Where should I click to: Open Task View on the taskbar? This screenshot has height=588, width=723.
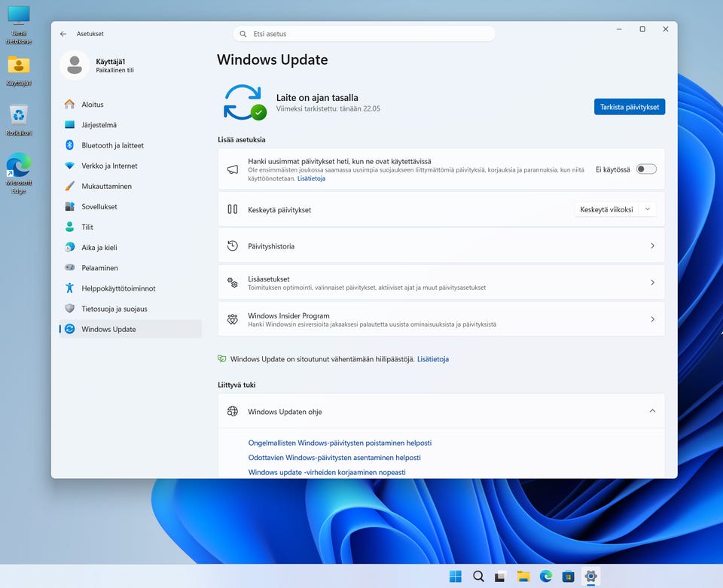pyautogui.click(x=501, y=576)
